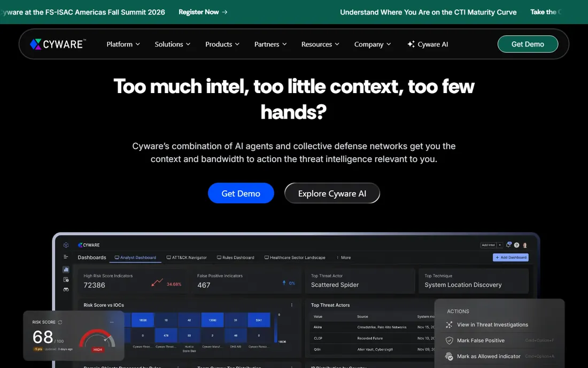The width and height of the screenshot is (588, 368).
Task: Open the bar chart icon in dashboard sidebar
Action: (66, 270)
